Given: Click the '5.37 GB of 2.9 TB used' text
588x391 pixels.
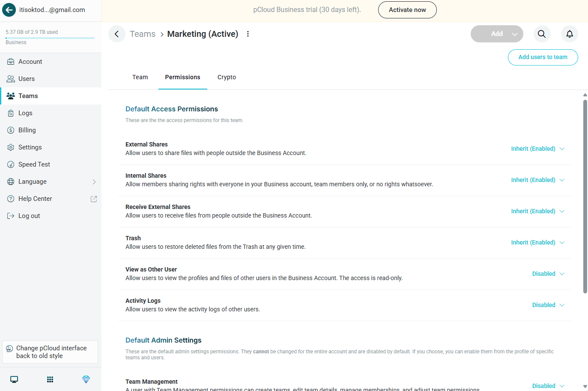Looking at the screenshot, I should [x=32, y=32].
